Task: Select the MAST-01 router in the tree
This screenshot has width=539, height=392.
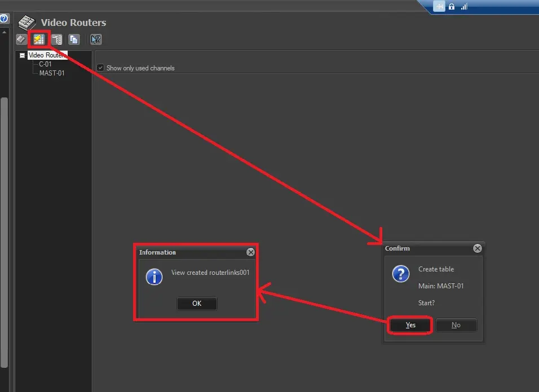Action: click(52, 73)
